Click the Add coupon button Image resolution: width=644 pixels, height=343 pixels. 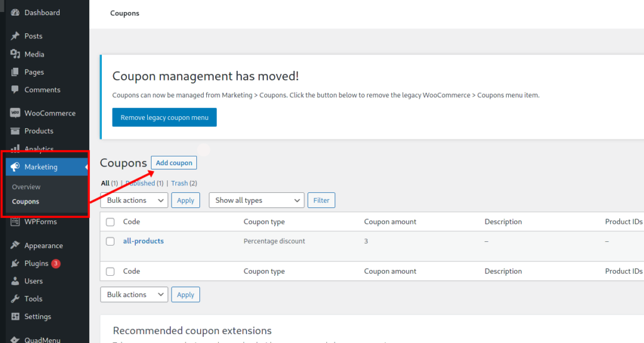[174, 163]
